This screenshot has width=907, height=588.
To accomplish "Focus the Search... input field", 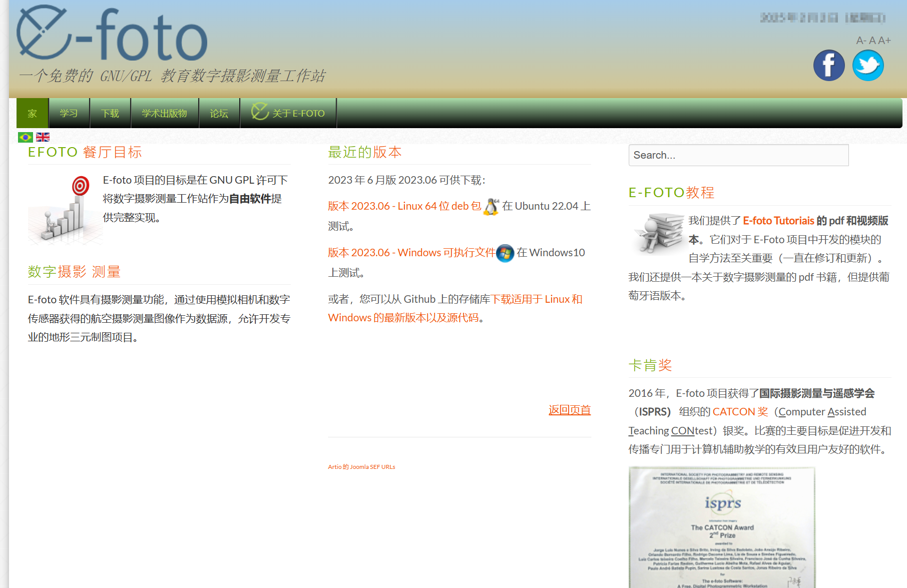I will [x=738, y=155].
